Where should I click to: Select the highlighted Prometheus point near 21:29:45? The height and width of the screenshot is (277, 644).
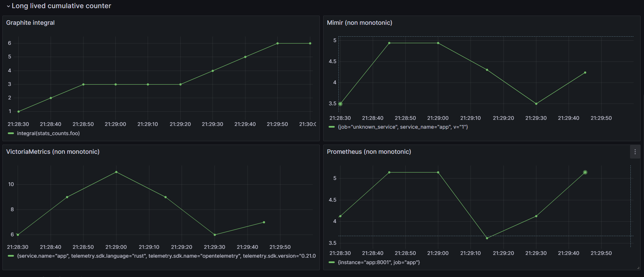pyautogui.click(x=585, y=172)
